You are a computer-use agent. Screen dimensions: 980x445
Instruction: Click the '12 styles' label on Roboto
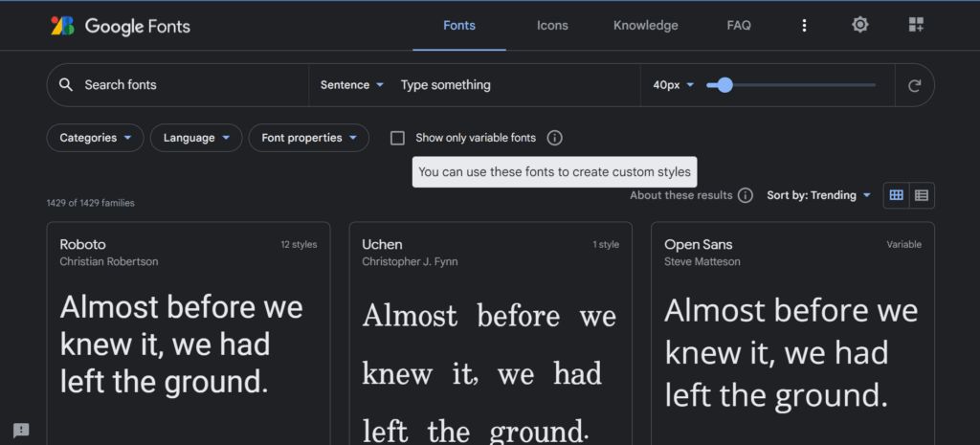point(299,245)
